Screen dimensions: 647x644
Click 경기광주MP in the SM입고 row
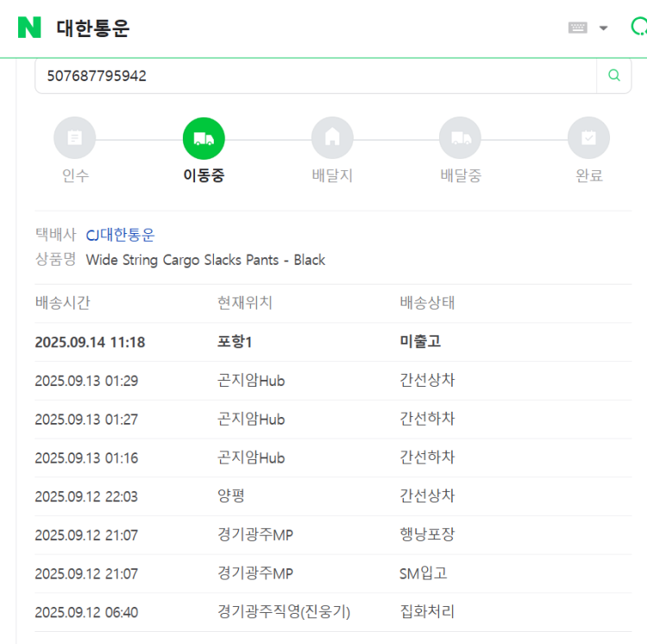pos(255,573)
